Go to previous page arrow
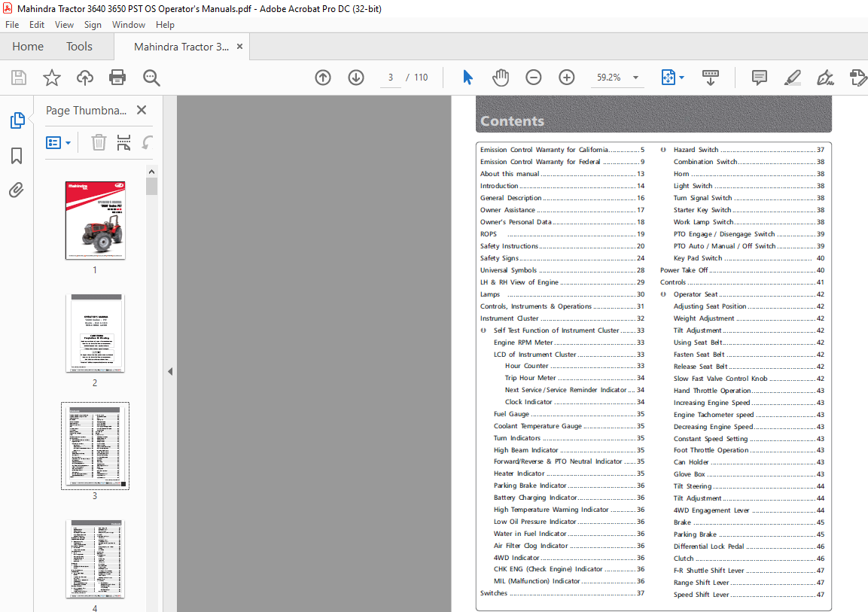The width and height of the screenshot is (868, 612). pyautogui.click(x=323, y=78)
